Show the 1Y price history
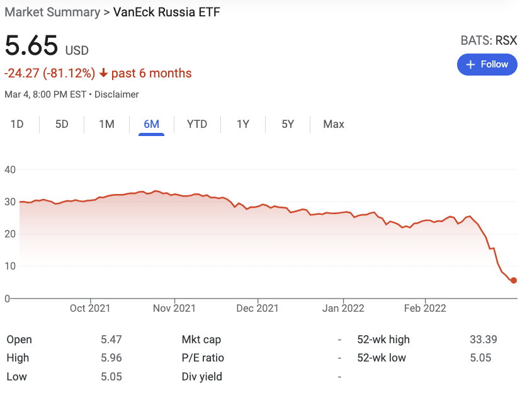The width and height of the screenshot is (532, 393). click(x=242, y=124)
